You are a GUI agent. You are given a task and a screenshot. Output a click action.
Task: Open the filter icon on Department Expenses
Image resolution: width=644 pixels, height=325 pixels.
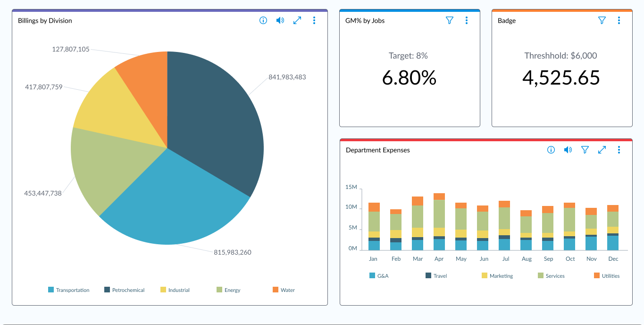(x=585, y=150)
